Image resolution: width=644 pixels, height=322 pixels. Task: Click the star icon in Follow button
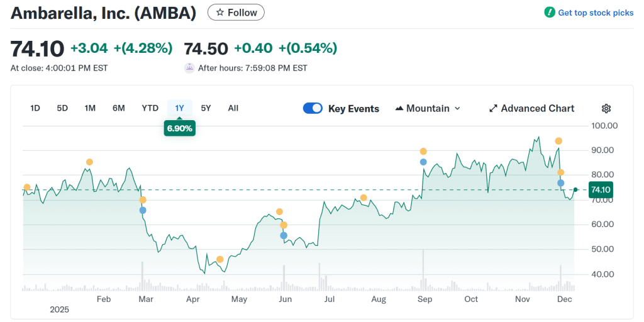219,13
